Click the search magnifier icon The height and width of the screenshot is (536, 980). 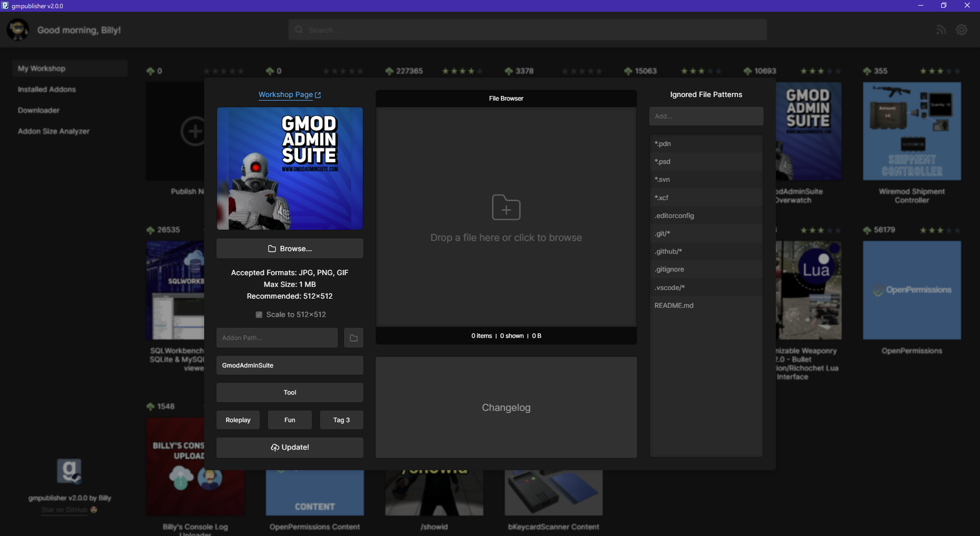click(x=299, y=30)
